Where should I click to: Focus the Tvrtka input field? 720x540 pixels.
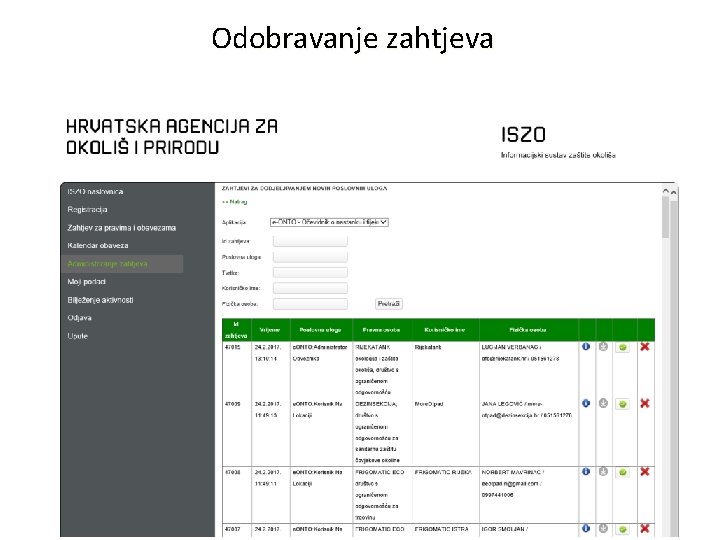point(310,272)
